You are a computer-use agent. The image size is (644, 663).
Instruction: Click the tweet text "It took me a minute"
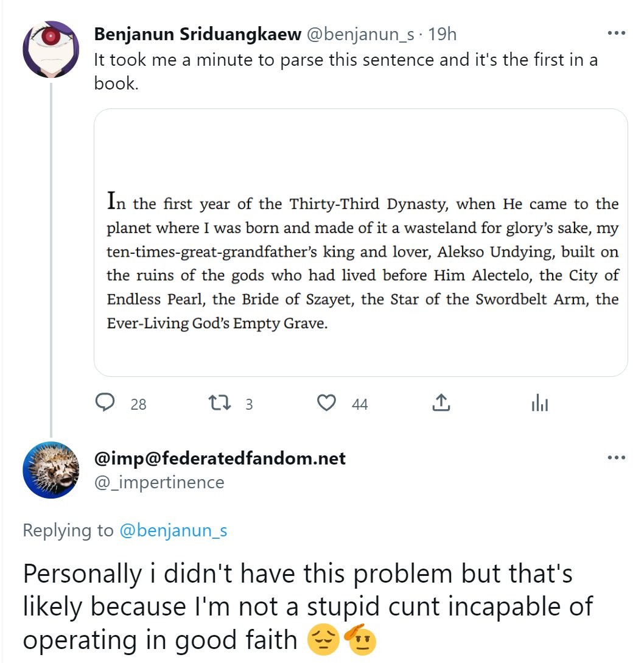(x=345, y=60)
